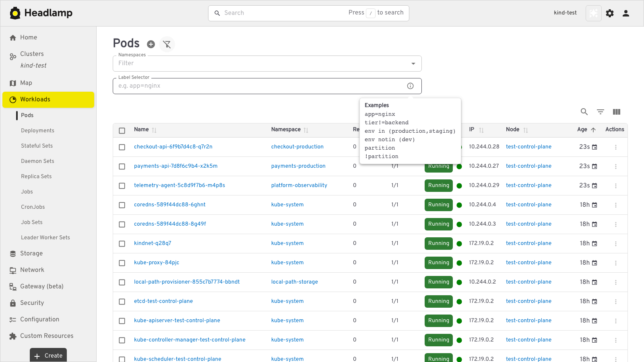Check the local-path-provisioner row
Viewport: 644px width, 362px height.
[122, 282]
